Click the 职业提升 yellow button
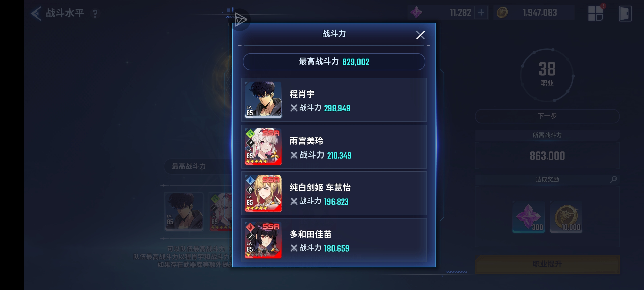This screenshot has width=644, height=290. (x=547, y=264)
